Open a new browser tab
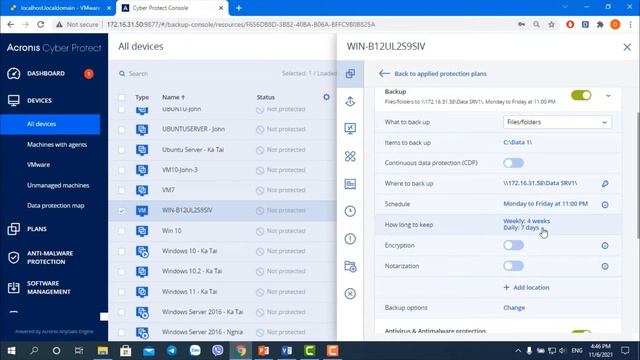The image size is (640, 360). click(x=239, y=8)
